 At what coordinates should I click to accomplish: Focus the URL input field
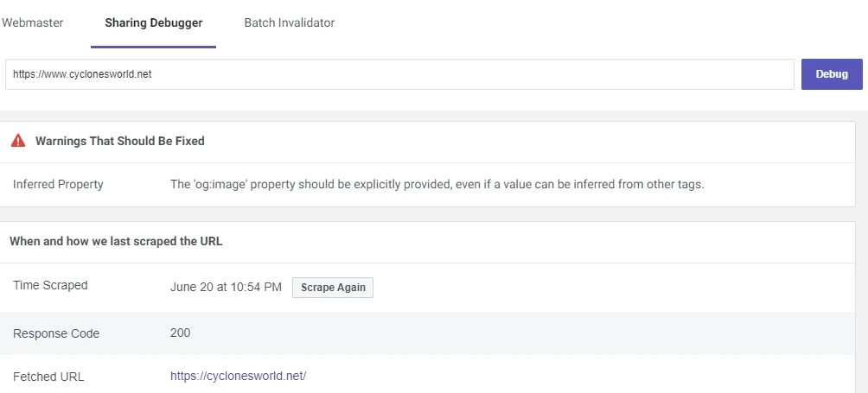pos(399,74)
